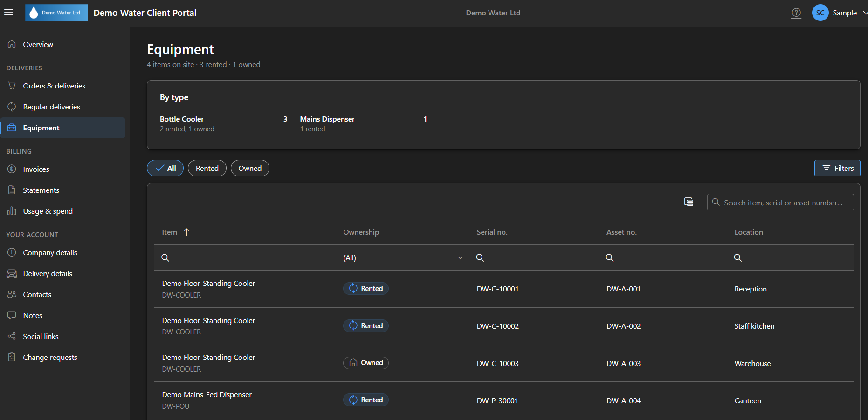Screen dimensions: 868x420
Task: Open Notes from the sidebar
Action: pos(63,315)
